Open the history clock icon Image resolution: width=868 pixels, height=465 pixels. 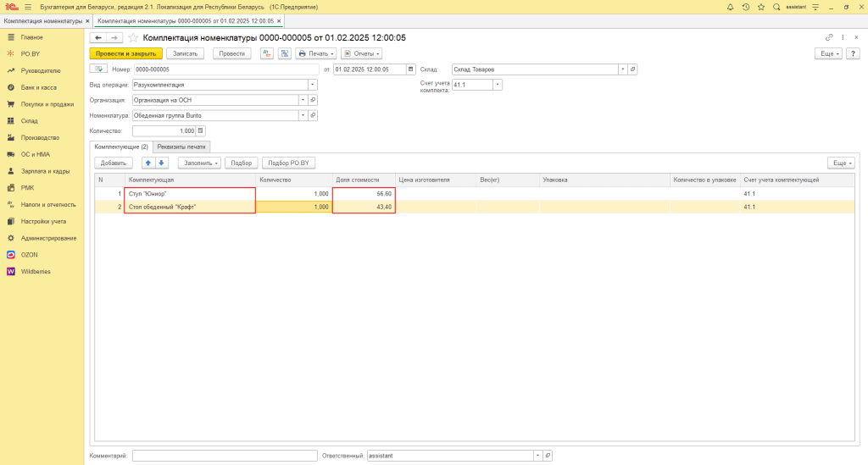pyautogui.click(x=745, y=7)
